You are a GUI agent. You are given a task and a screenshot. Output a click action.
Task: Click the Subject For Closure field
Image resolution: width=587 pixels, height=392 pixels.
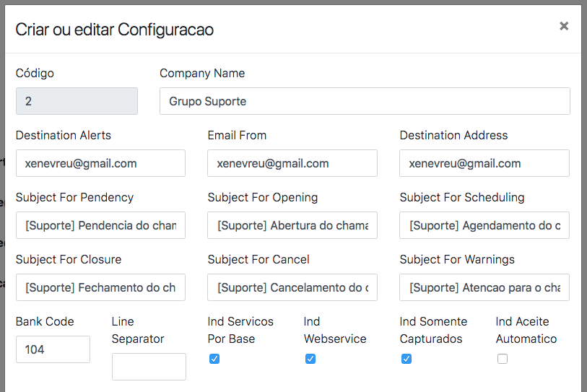pos(100,287)
